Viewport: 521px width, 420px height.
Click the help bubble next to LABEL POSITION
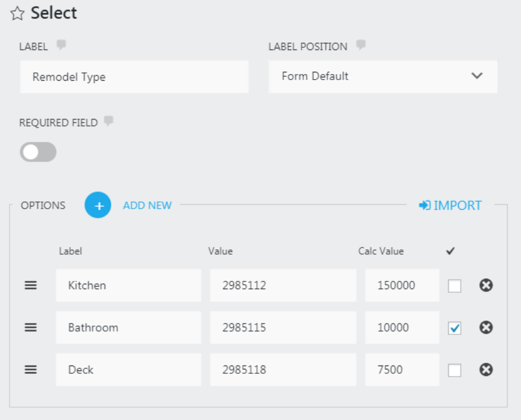pyautogui.click(x=361, y=46)
